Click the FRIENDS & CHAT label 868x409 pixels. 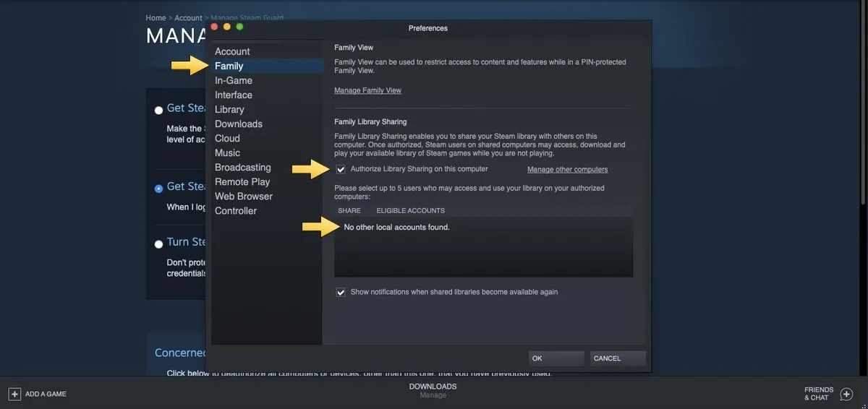[819, 394]
